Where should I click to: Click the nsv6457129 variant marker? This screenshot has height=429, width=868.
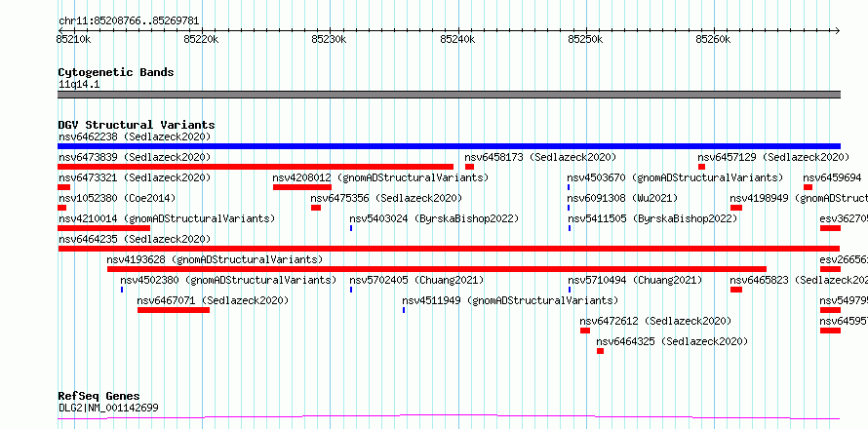[x=701, y=167]
